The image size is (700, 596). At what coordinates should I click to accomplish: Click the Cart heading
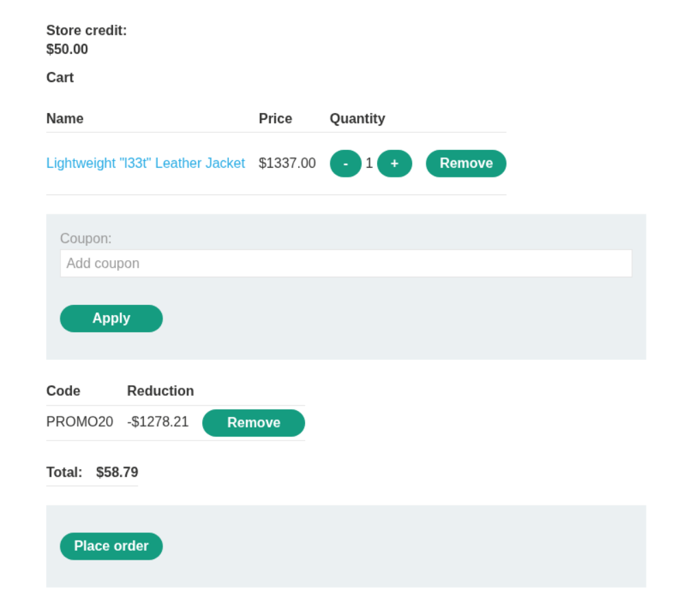(60, 77)
